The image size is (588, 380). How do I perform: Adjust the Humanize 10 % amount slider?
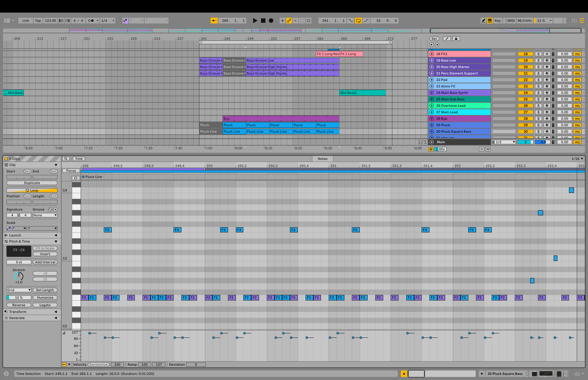tap(19, 297)
